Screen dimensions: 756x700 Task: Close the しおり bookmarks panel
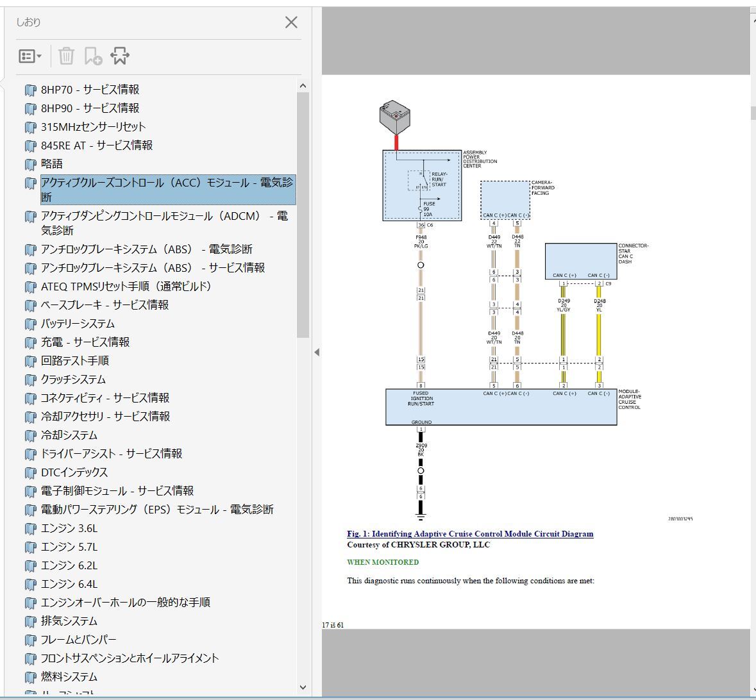291,22
